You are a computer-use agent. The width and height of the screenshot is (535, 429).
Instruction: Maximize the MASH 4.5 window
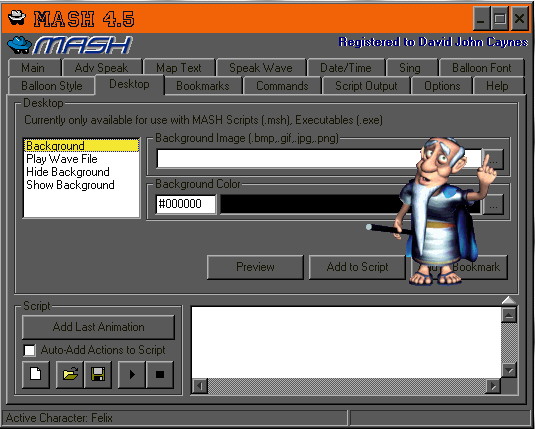[x=500, y=19]
